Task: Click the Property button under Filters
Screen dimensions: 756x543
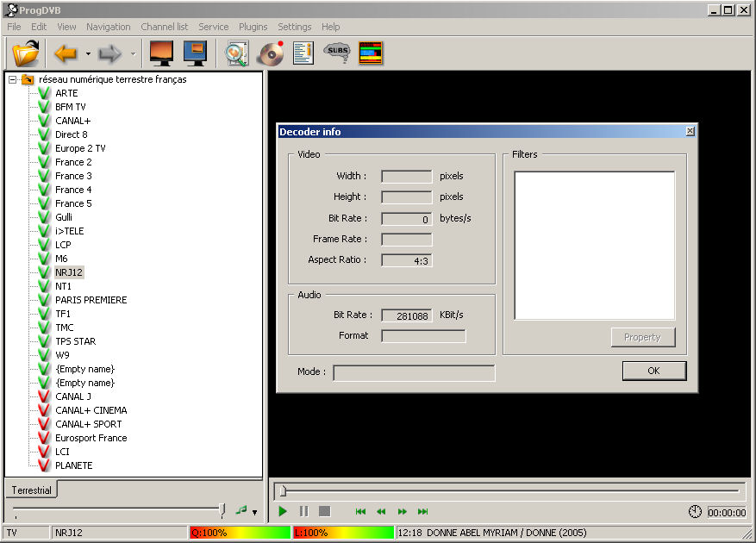Action: click(x=643, y=337)
